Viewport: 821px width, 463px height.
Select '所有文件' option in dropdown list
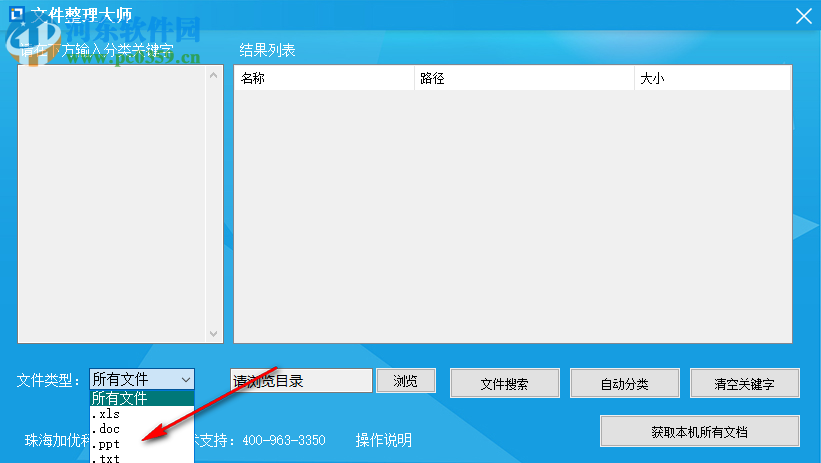(142, 398)
